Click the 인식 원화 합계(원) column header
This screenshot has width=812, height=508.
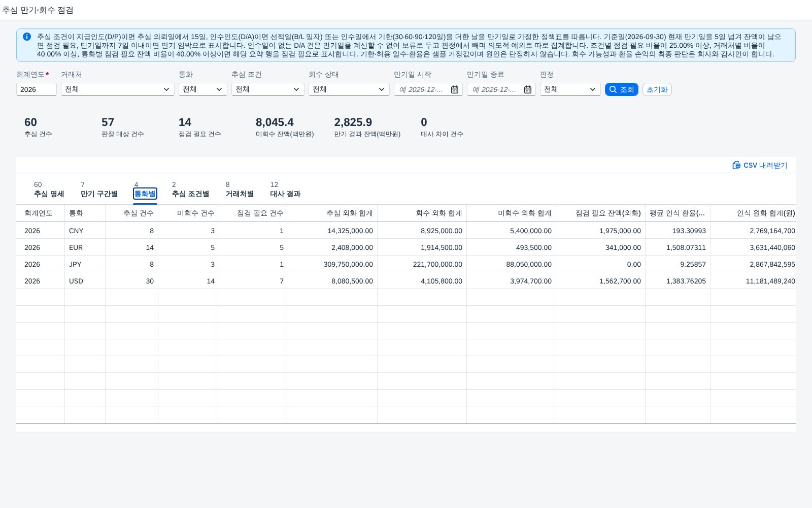click(753, 213)
